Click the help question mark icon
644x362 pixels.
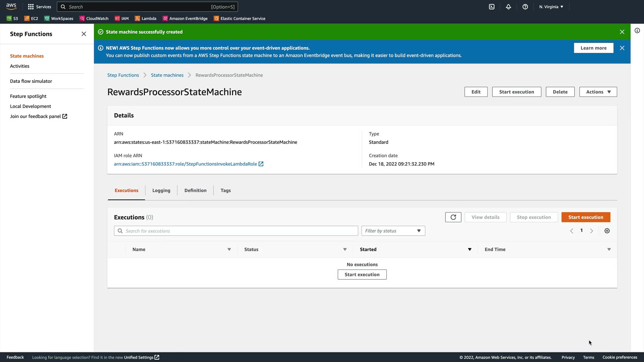(525, 7)
